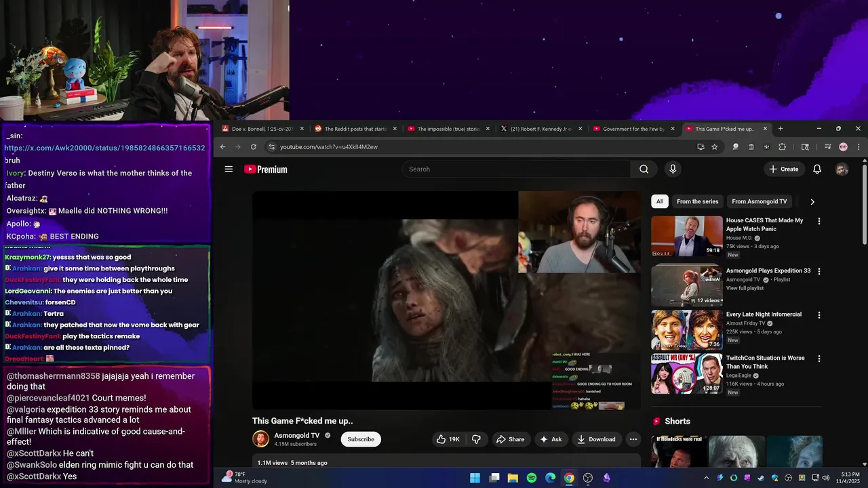Screen dimensions: 868x488
Task: Open the Create menu button
Action: coord(784,169)
